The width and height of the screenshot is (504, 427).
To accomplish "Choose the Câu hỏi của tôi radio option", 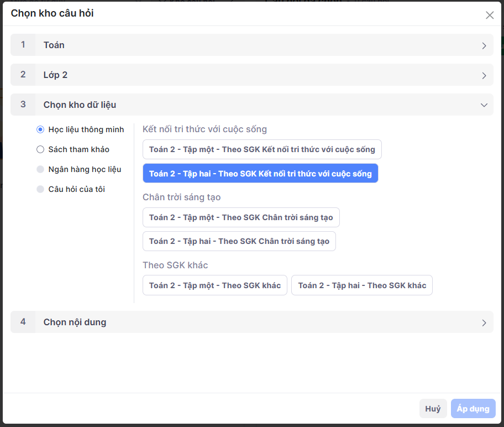I will [x=40, y=189].
